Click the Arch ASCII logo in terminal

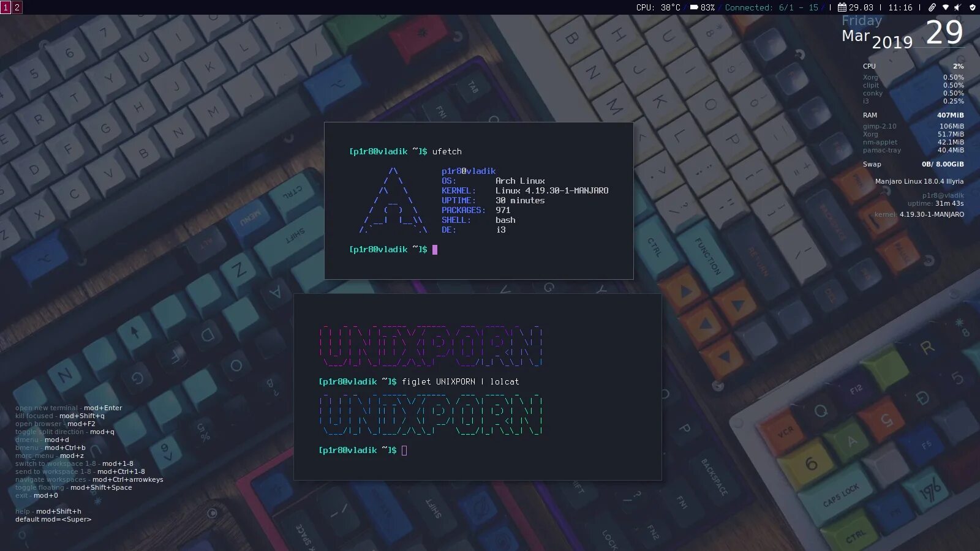393,200
